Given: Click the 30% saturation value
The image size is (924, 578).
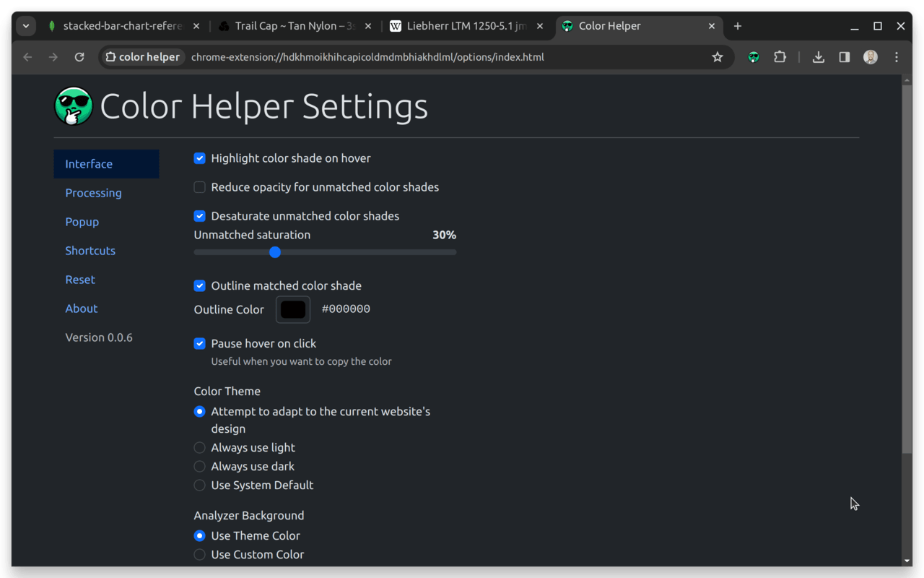Looking at the screenshot, I should pyautogui.click(x=444, y=235).
